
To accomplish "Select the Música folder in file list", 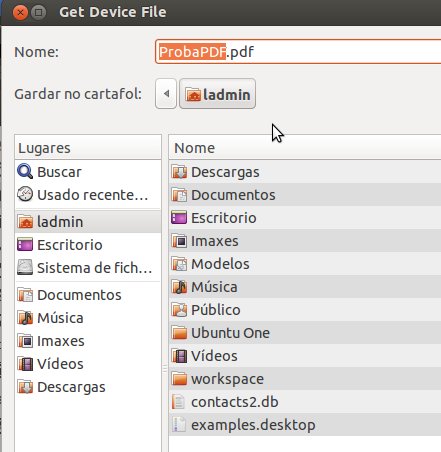I will (x=305, y=287).
